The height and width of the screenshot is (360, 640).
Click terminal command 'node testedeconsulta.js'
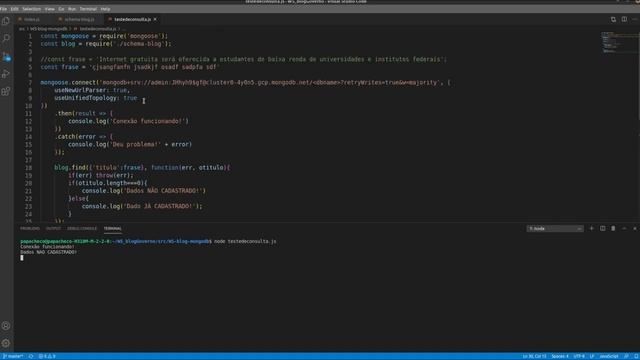point(245,241)
